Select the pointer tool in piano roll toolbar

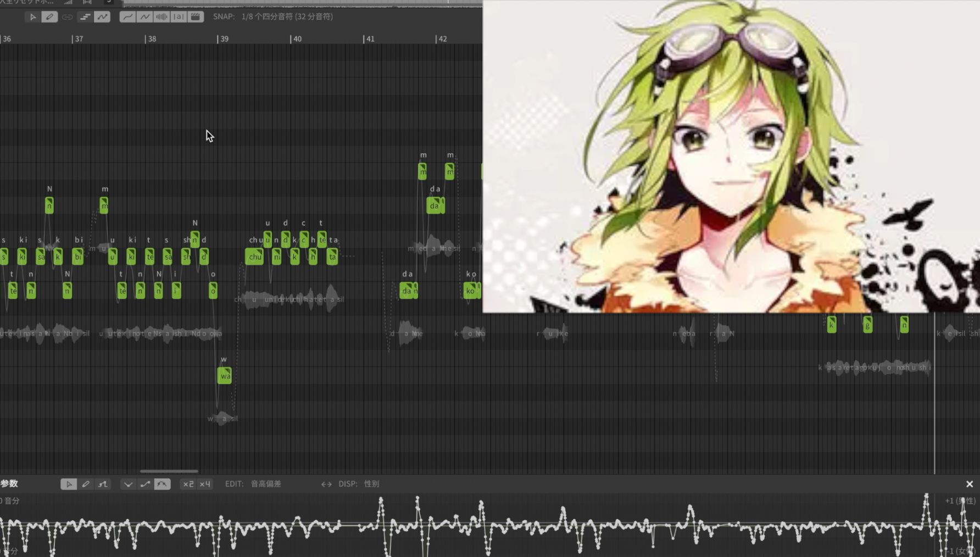click(33, 17)
